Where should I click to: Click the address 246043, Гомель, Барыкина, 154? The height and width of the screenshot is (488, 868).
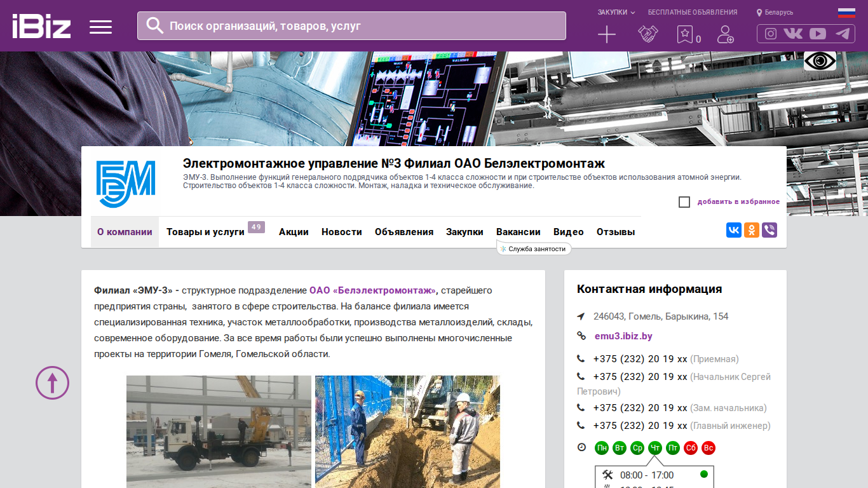coord(661,316)
